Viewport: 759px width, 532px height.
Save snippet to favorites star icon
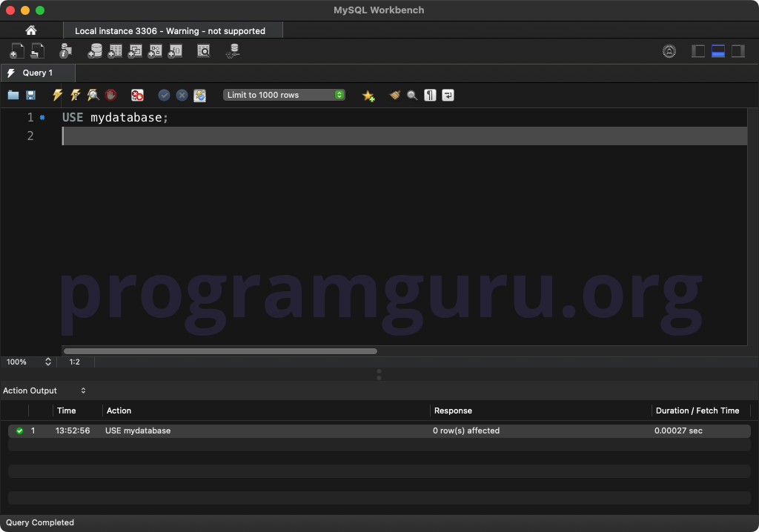coord(368,96)
